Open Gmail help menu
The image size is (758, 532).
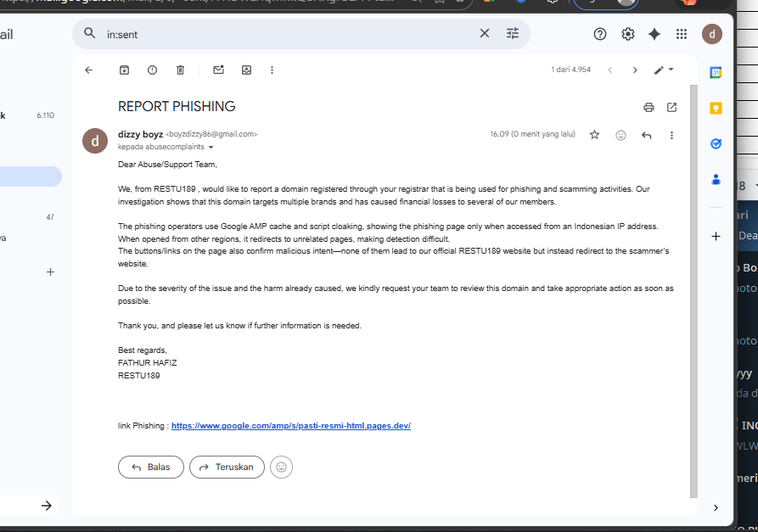[x=600, y=34]
